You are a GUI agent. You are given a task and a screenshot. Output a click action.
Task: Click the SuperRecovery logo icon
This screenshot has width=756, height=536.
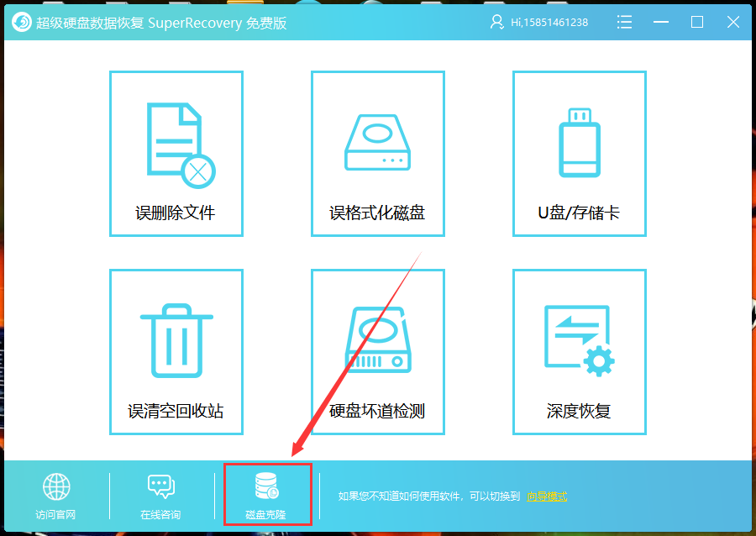(22, 22)
